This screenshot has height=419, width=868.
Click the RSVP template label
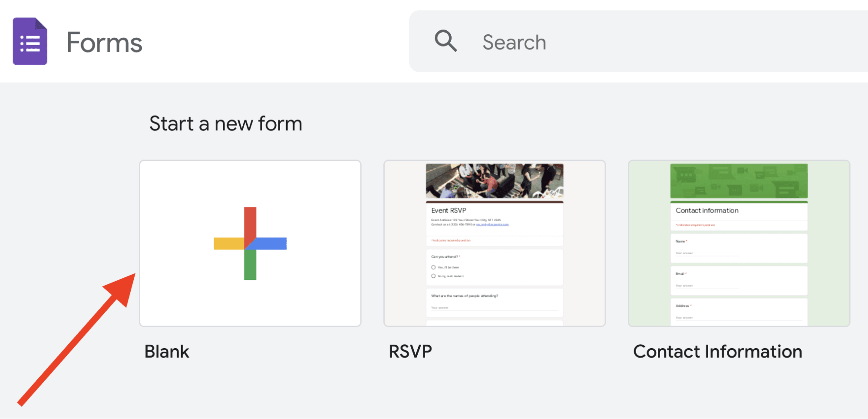(x=409, y=351)
